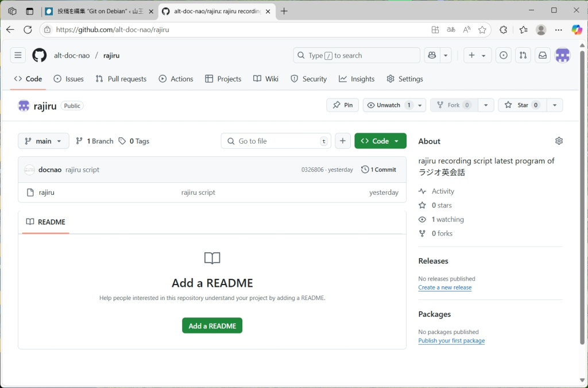This screenshot has width=588, height=388.
Task: Open the 'rajiru script' commit message in header row
Action: point(83,170)
